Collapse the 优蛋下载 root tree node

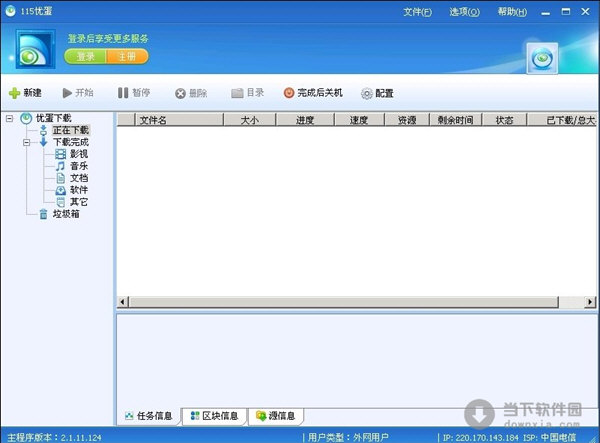9,119
